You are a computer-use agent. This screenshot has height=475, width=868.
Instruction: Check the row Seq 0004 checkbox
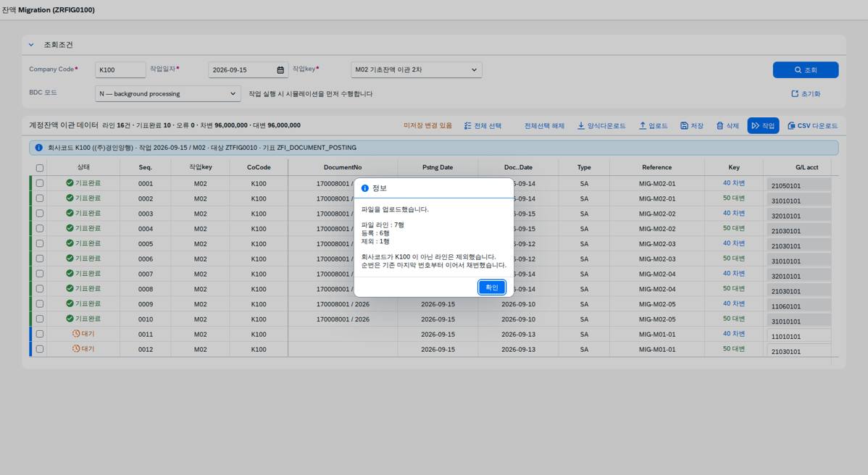[x=40, y=228]
